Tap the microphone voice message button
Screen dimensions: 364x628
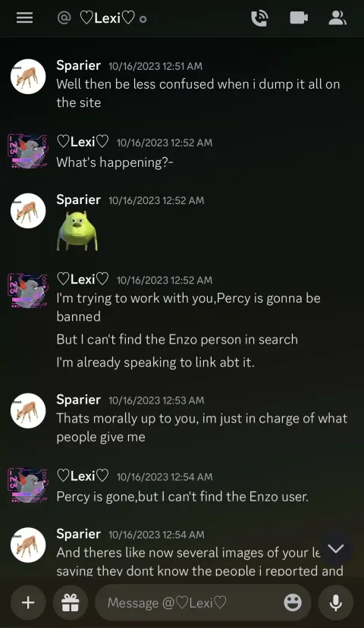[x=336, y=602]
